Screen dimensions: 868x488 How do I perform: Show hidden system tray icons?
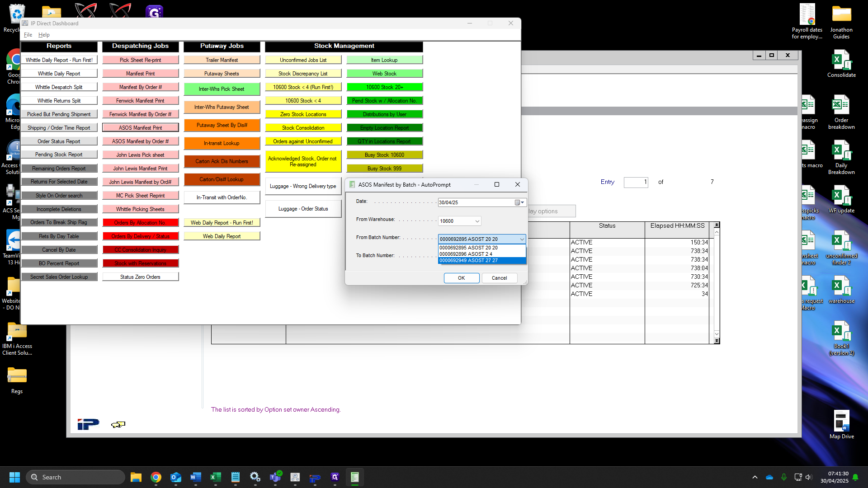pyautogui.click(x=755, y=477)
